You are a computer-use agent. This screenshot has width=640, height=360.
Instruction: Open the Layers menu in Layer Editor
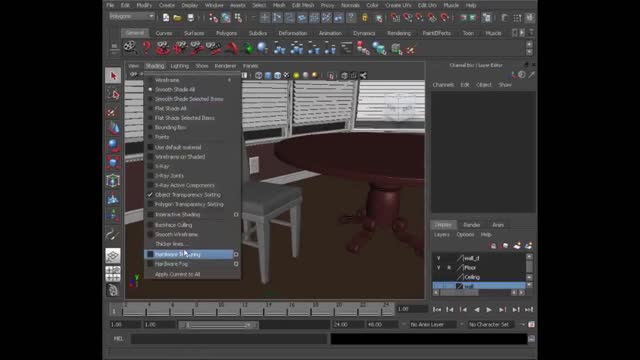tap(442, 235)
